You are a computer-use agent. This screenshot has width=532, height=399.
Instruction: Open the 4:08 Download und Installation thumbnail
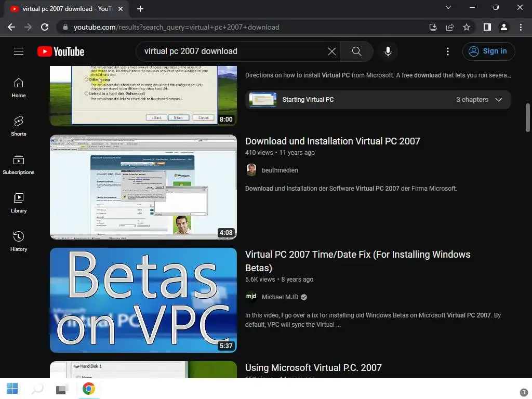tap(143, 187)
